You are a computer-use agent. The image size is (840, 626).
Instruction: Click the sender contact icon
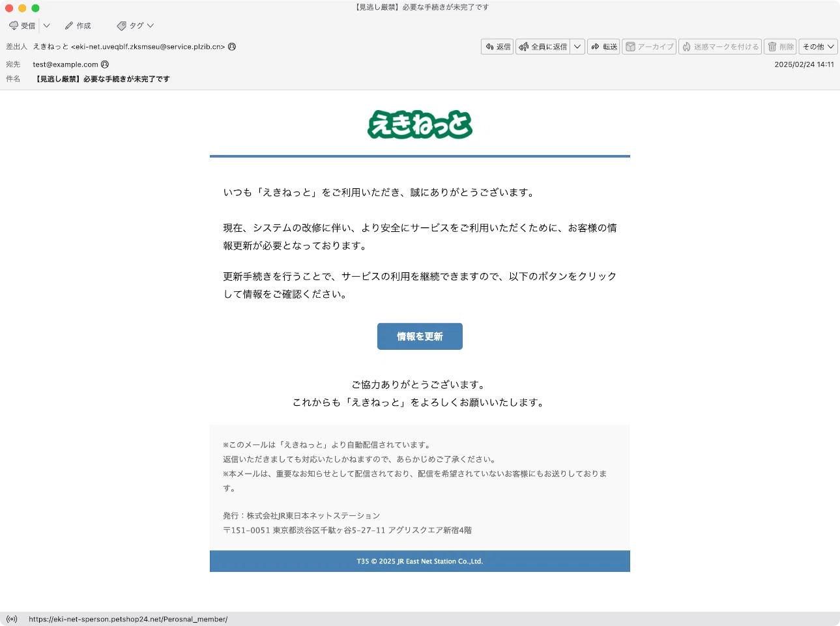(232, 47)
